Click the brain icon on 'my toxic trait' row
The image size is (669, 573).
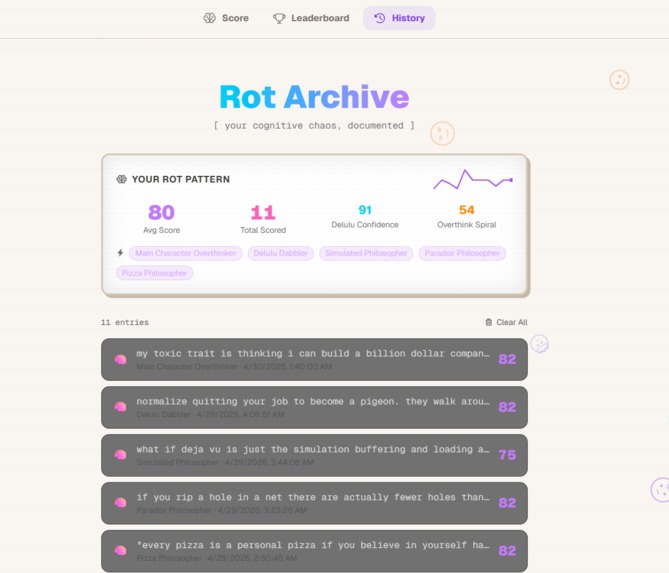120,359
